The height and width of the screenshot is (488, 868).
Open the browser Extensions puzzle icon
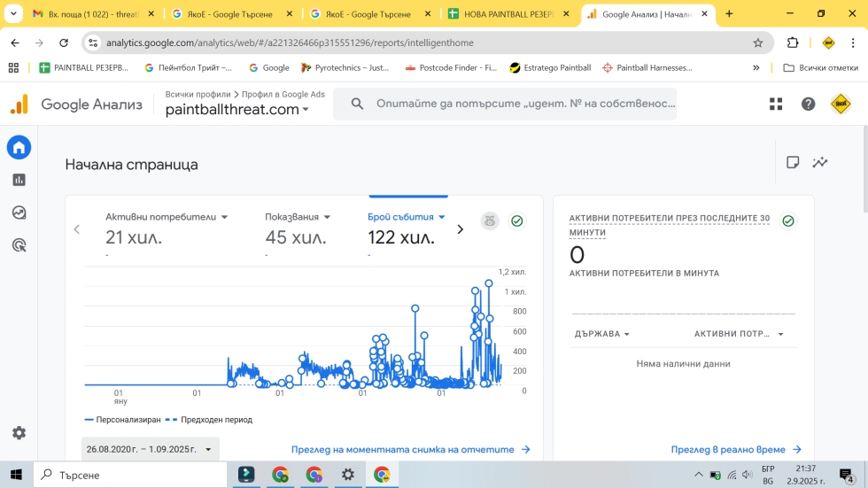(x=793, y=43)
